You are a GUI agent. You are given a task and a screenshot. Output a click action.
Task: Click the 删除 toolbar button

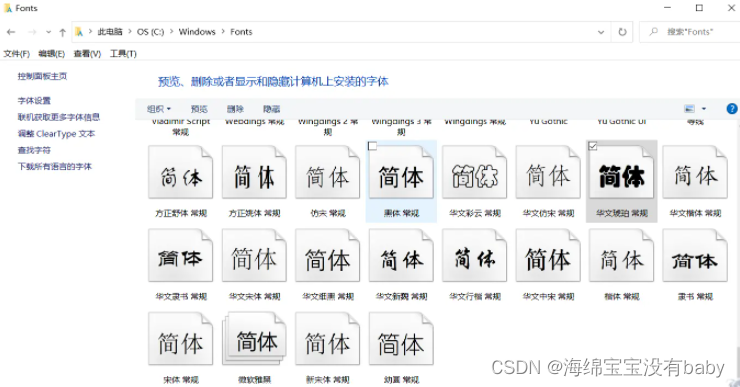(x=235, y=109)
